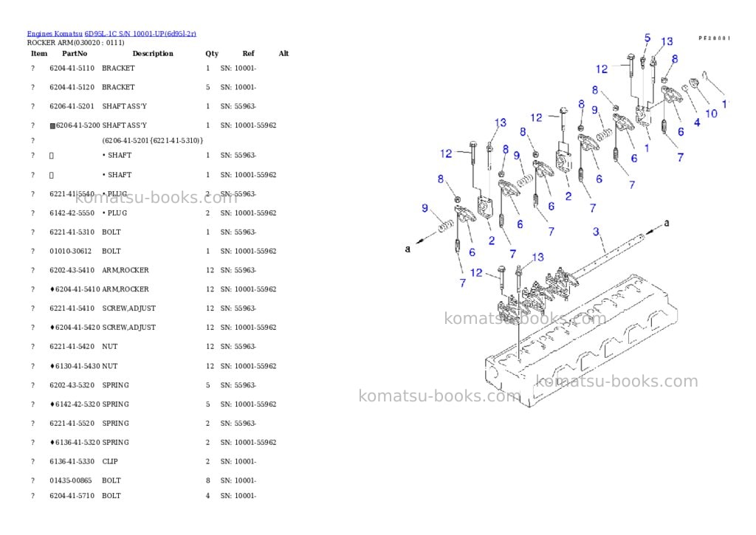
Task: Select part number 01435-00865
Action: click(x=70, y=480)
